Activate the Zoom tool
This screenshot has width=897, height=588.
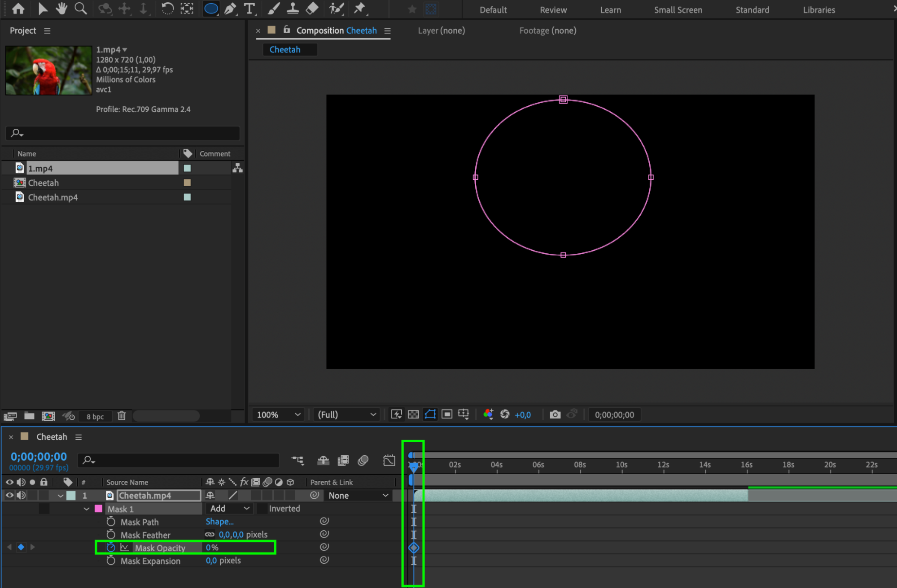(81, 9)
